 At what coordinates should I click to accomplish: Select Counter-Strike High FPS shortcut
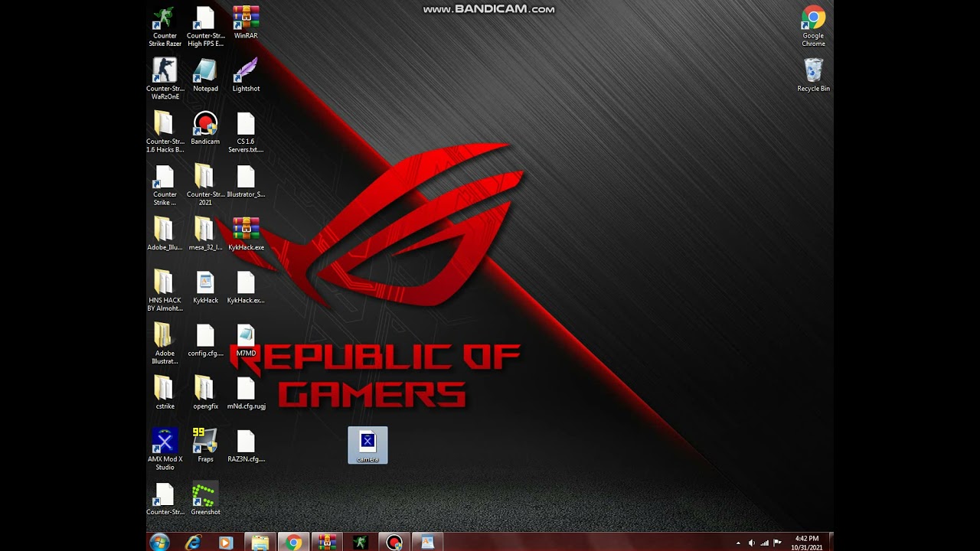click(x=205, y=26)
